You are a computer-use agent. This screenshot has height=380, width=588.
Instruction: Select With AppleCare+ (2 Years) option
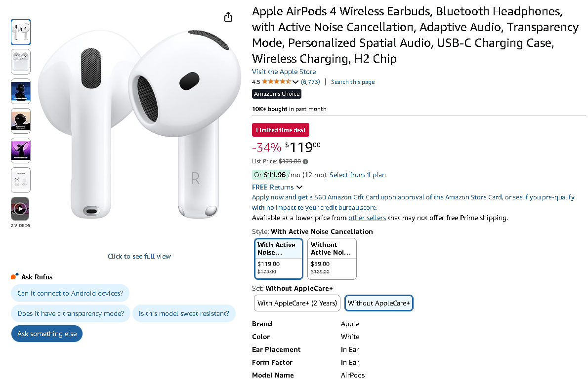[x=297, y=303]
